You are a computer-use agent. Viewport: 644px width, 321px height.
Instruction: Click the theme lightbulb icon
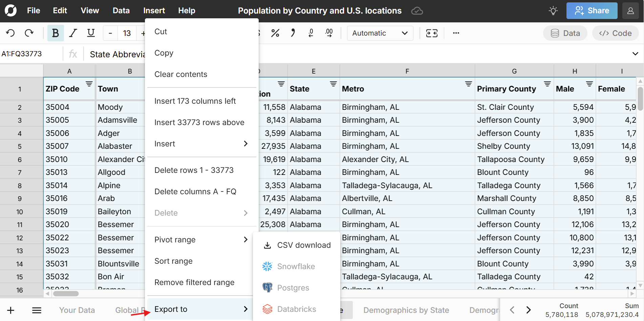point(553,11)
